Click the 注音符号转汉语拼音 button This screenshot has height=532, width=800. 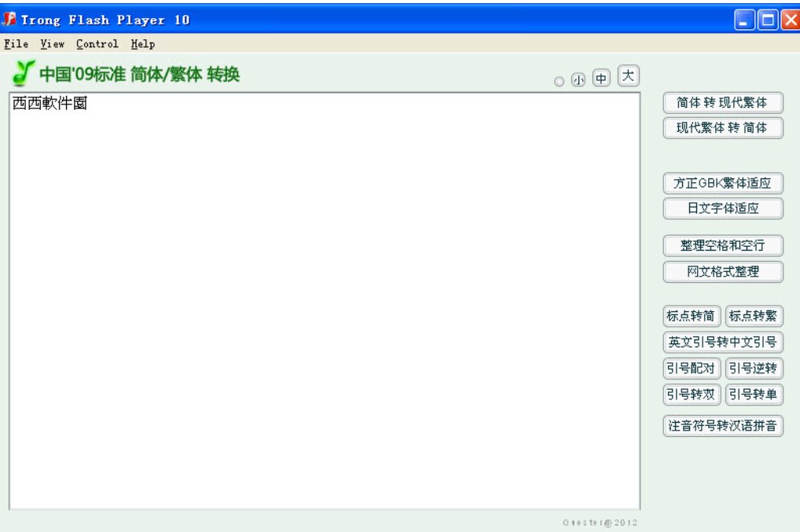(723, 426)
